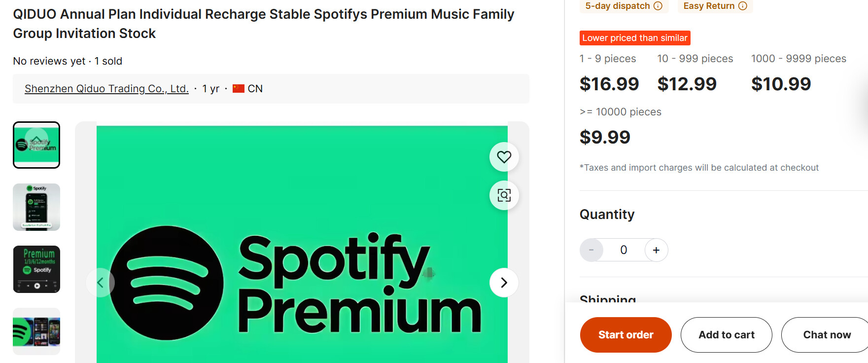Screen dimensions: 868x363
Task: Show next product image arrow
Action: (504, 283)
